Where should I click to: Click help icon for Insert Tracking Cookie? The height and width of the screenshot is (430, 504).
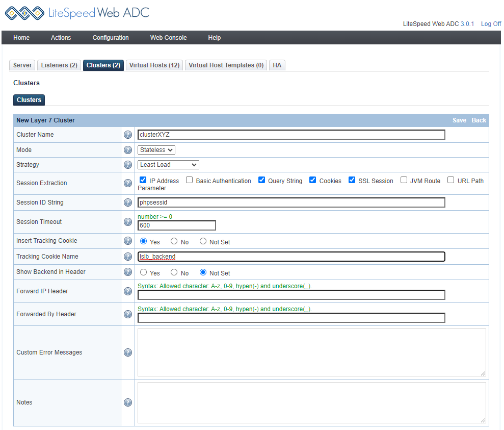pos(128,241)
